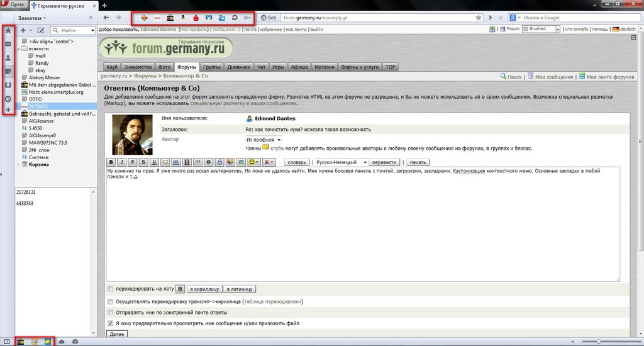Collapse the 'всякости' folder in notes
Viewport: 644px width, 346px height.
(x=18, y=48)
